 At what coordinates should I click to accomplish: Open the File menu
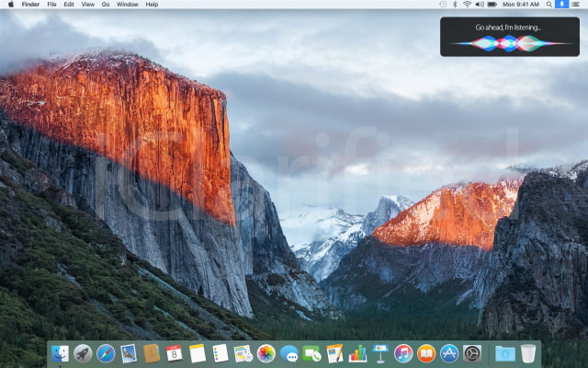click(x=51, y=5)
